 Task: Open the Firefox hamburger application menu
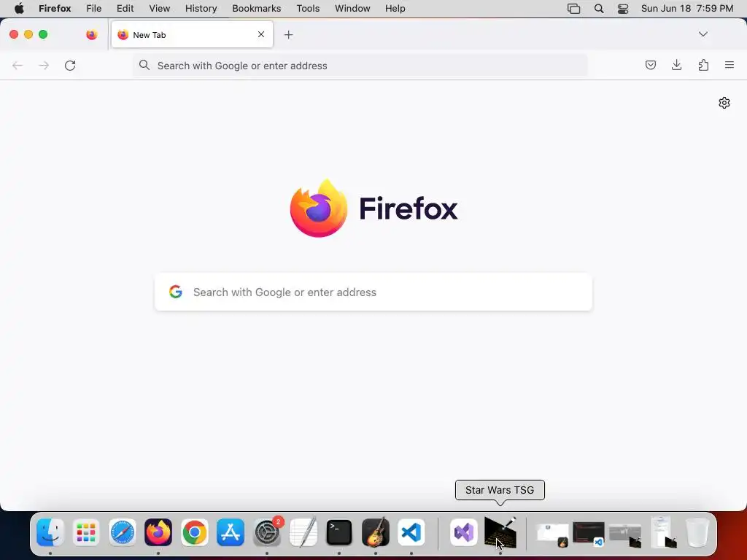click(x=729, y=65)
